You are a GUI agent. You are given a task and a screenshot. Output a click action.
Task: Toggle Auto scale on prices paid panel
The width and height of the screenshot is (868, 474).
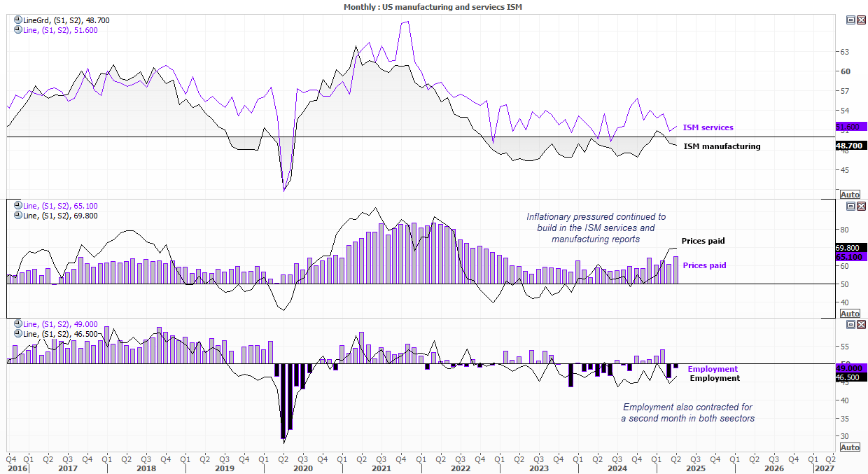(x=850, y=313)
